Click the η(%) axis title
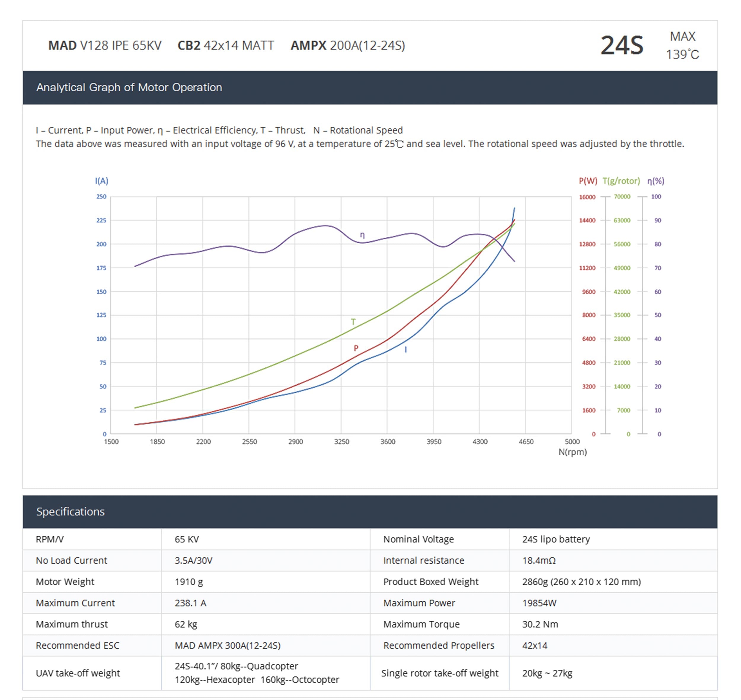This screenshot has width=741, height=700. [x=655, y=181]
